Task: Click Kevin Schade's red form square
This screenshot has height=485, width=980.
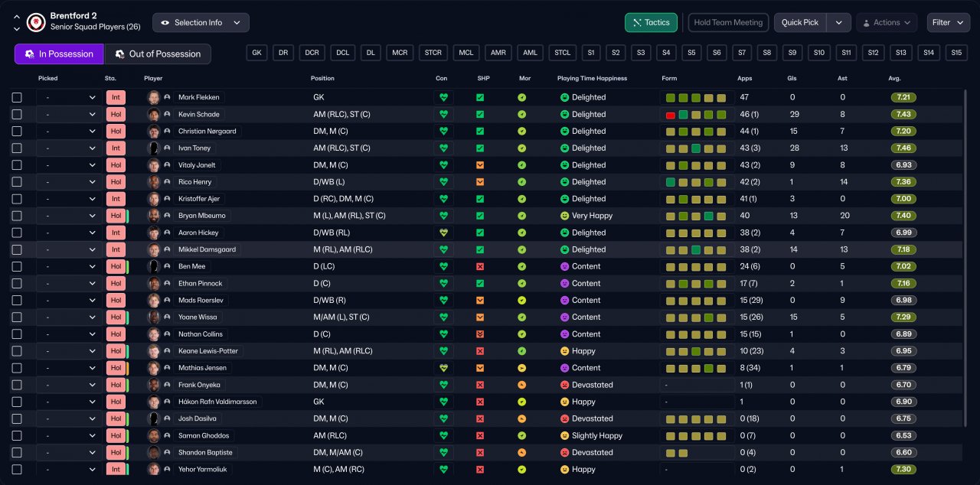Action: [x=671, y=115]
